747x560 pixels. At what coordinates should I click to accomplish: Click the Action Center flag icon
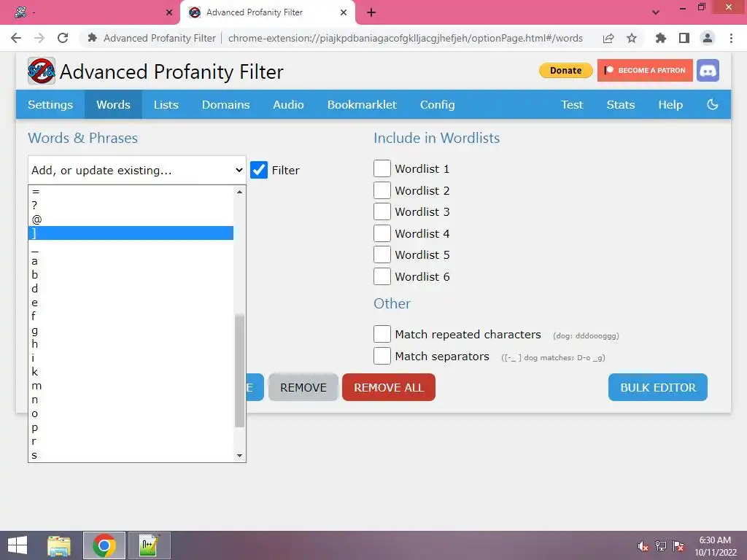[x=678, y=545]
